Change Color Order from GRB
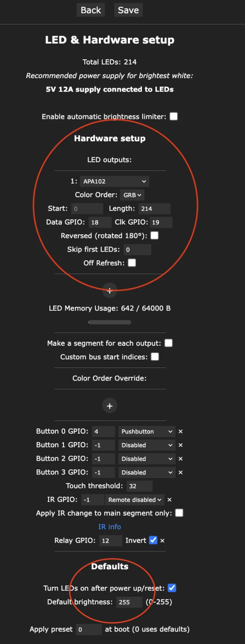Screen dimensions: 245x644 [132, 195]
